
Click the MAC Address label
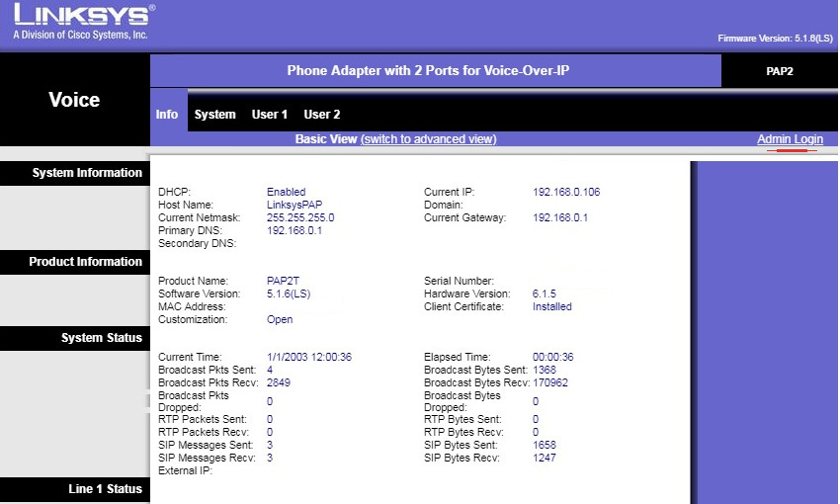pyautogui.click(x=192, y=306)
